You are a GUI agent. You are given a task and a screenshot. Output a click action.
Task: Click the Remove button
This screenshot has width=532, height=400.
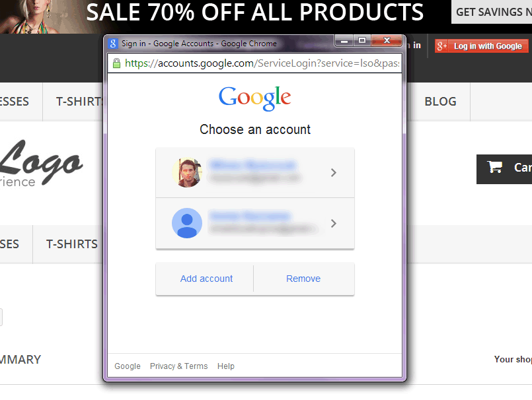click(303, 279)
